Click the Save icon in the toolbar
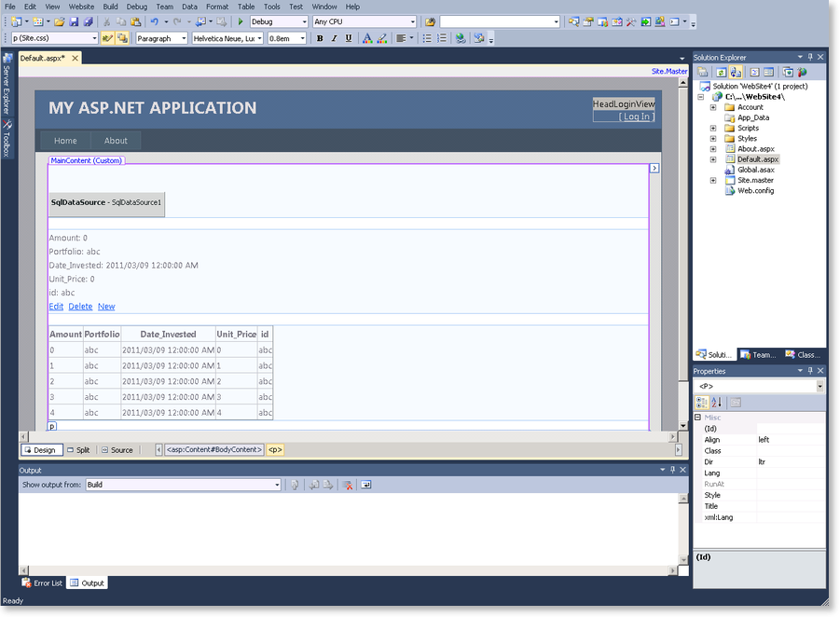 (74, 22)
